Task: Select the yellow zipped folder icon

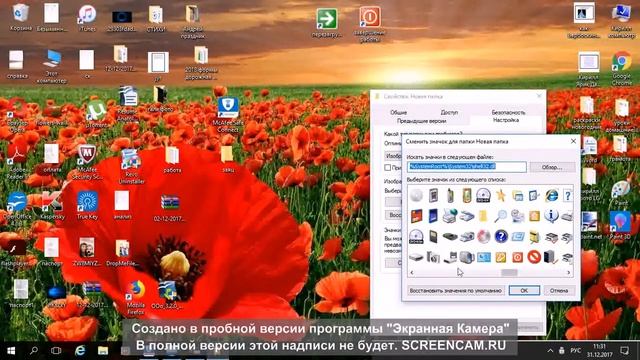Action: pyautogui.click(x=534, y=236)
